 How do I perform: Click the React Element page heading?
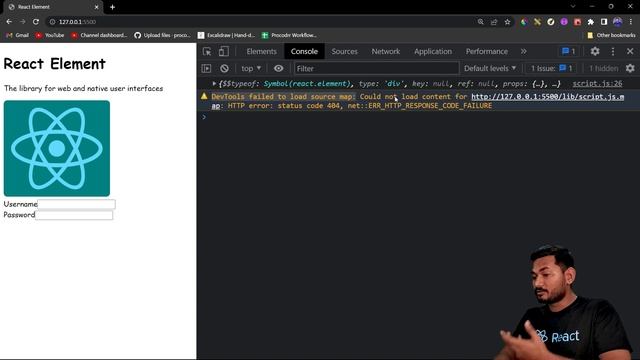(x=55, y=64)
